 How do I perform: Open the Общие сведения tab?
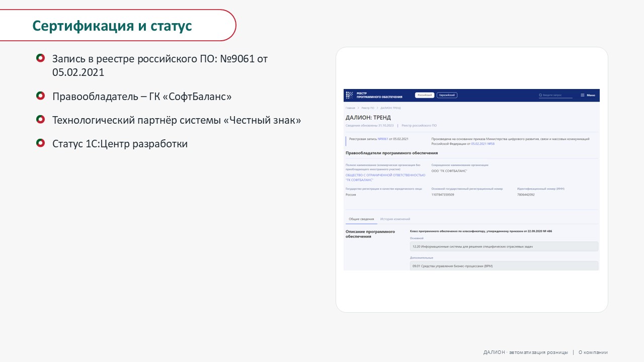[361, 219]
